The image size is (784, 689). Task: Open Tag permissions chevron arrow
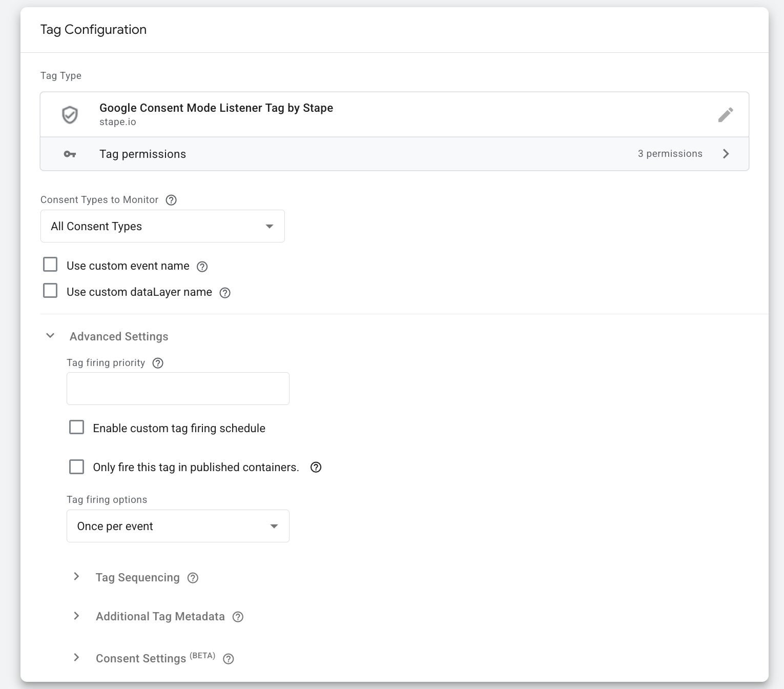(726, 154)
